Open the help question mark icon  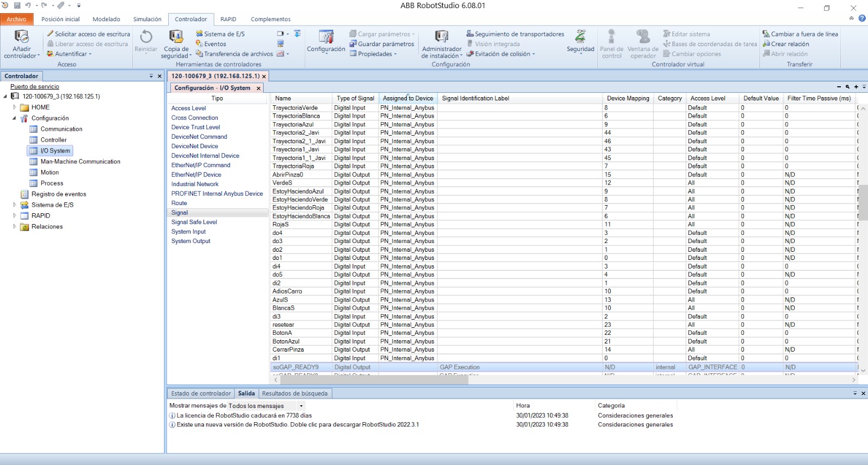click(862, 18)
